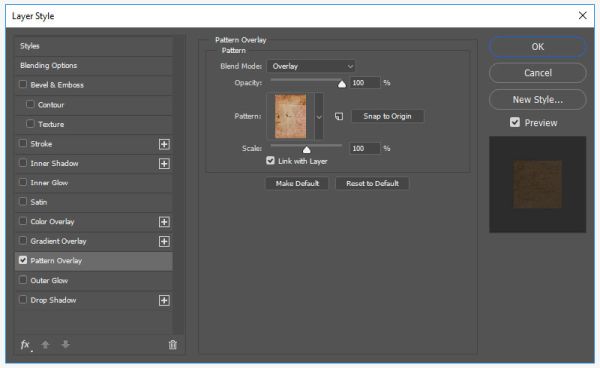This screenshot has height=368, width=600.
Task: Enable the Drop Shadow checkbox
Action: click(x=23, y=300)
